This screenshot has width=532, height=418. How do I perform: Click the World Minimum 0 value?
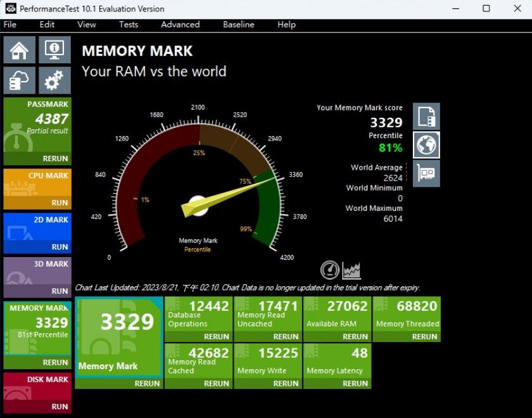click(400, 198)
